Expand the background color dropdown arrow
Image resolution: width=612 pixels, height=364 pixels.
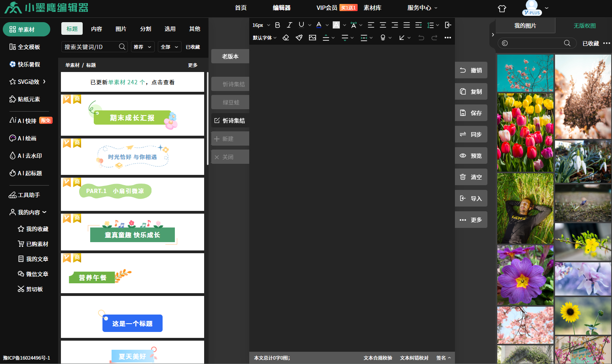pos(345,25)
